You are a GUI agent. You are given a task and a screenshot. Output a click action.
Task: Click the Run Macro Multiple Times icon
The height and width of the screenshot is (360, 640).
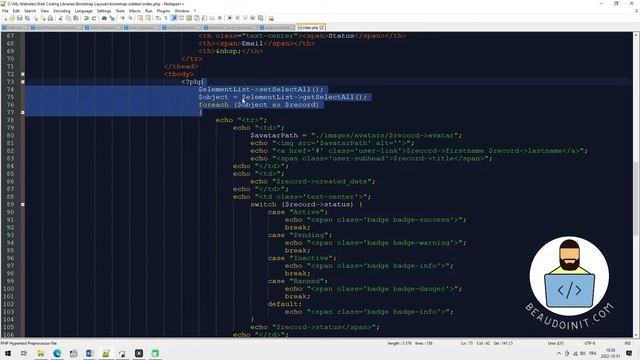pyautogui.click(x=253, y=18)
